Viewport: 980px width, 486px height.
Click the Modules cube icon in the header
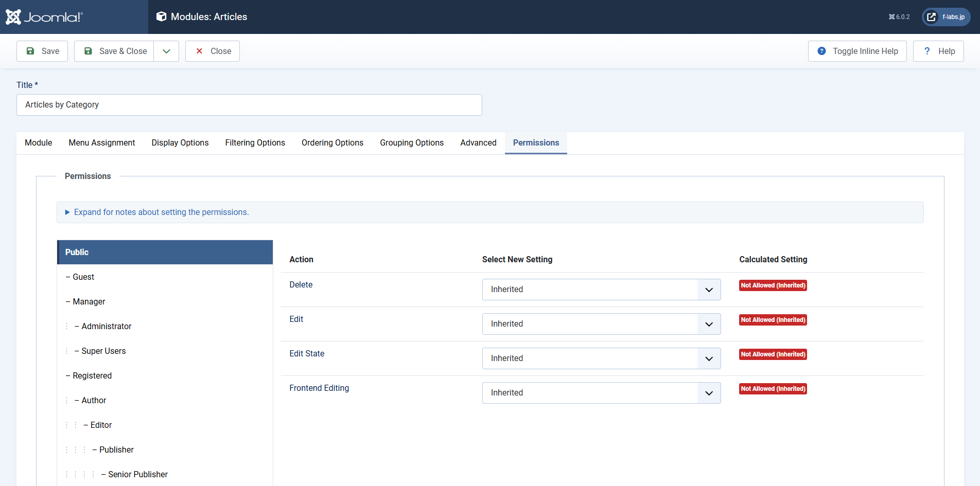[162, 16]
